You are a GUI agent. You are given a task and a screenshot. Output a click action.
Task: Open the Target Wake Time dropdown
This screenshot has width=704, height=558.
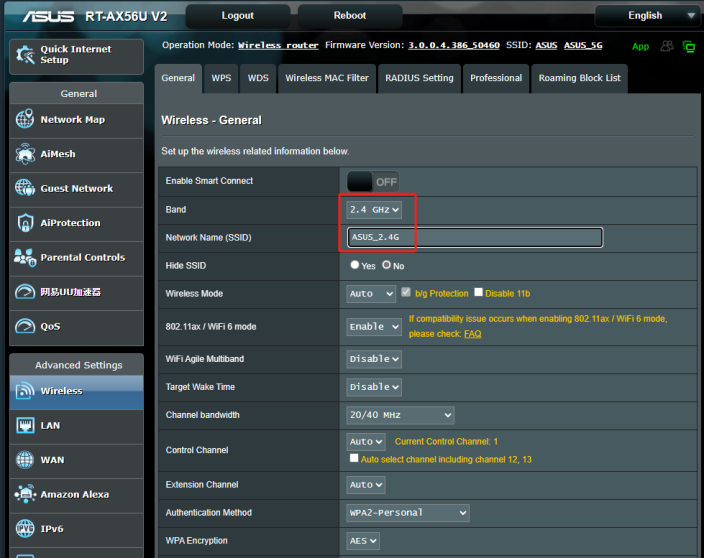pos(374,387)
